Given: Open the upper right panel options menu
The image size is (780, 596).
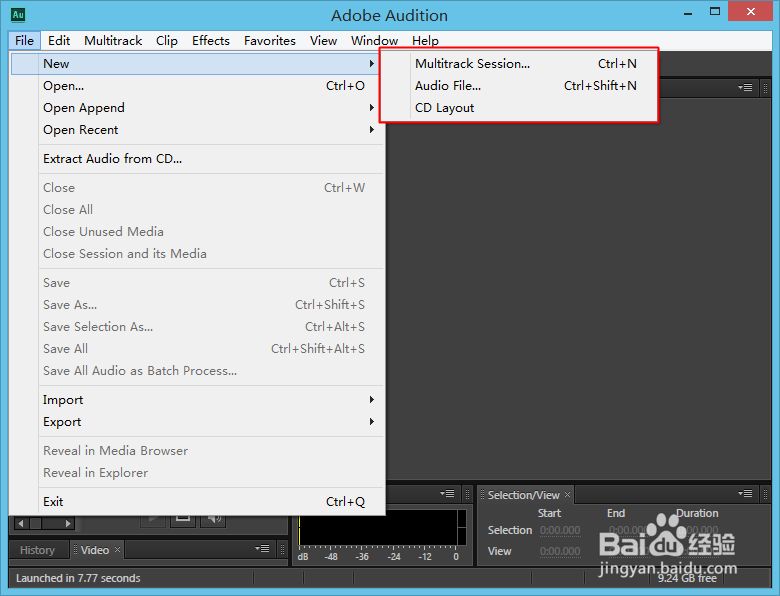Looking at the screenshot, I should point(745,88).
